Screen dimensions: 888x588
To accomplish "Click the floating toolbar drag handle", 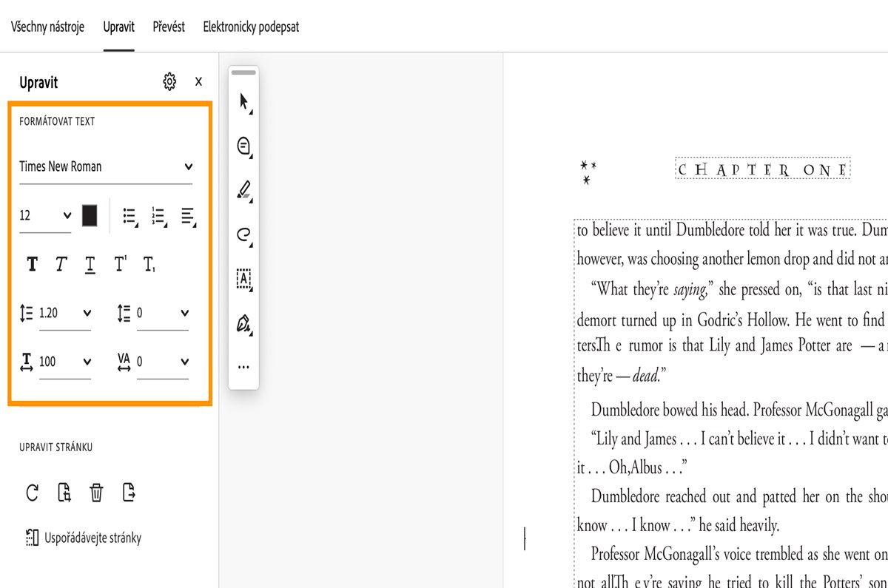I will tap(243, 72).
